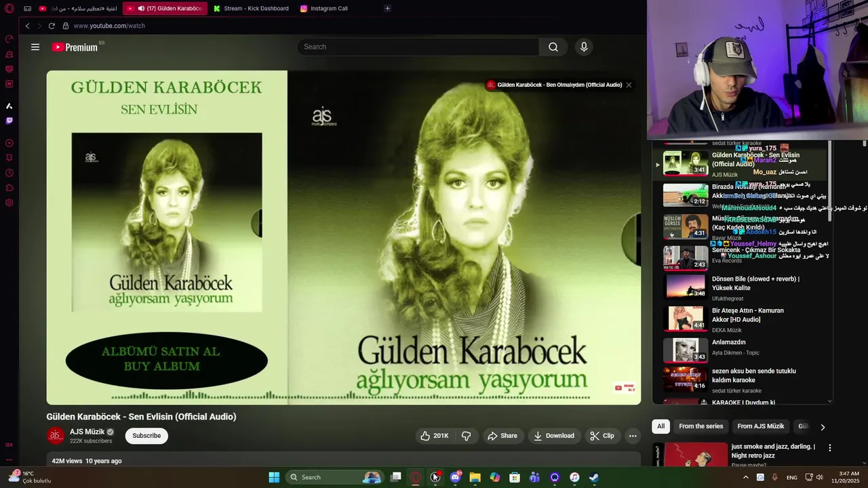868x488 pixels.
Task: Open File Explorer from the taskbar
Action: pyautogui.click(x=475, y=477)
